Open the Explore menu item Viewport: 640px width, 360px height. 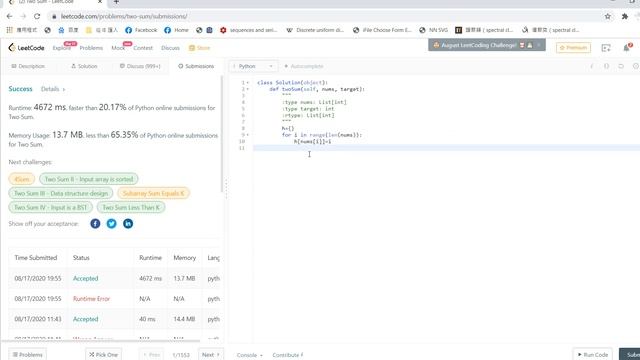62,48
